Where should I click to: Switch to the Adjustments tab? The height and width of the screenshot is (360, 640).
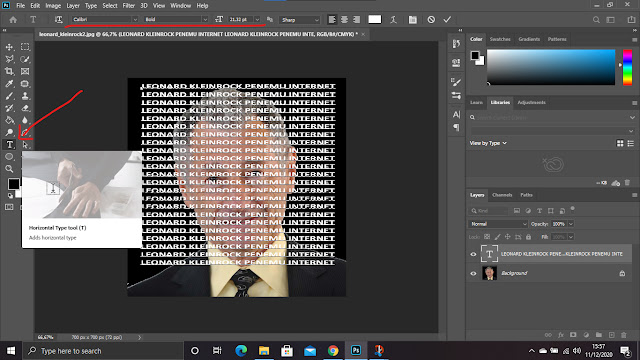pos(531,102)
